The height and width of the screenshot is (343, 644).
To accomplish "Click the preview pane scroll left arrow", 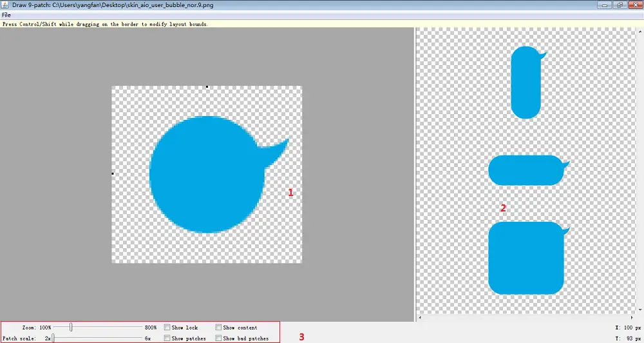I will tap(420, 317).
